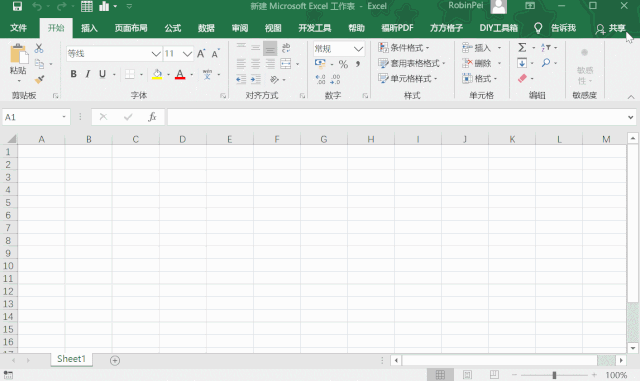Collapse the ribbon with up chevron

[x=631, y=97]
